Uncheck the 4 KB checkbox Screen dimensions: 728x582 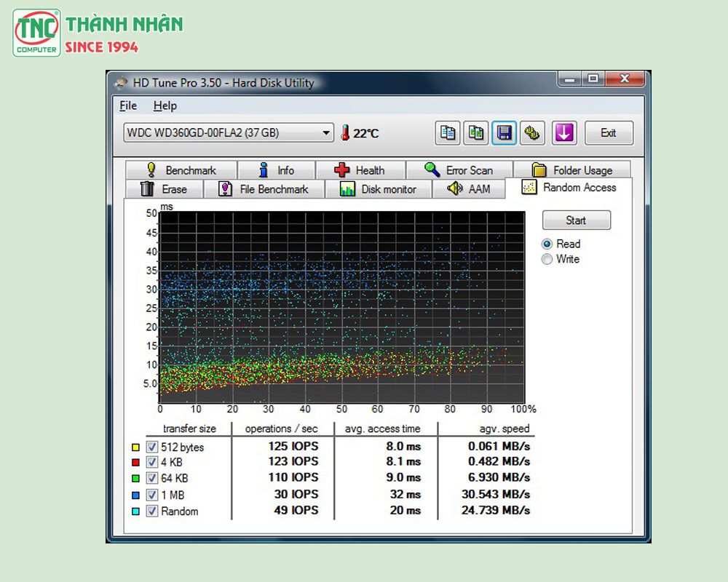pos(152,462)
